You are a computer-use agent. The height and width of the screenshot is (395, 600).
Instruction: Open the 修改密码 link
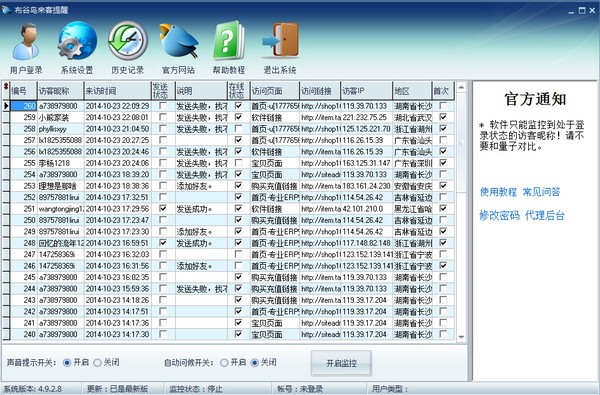[499, 215]
